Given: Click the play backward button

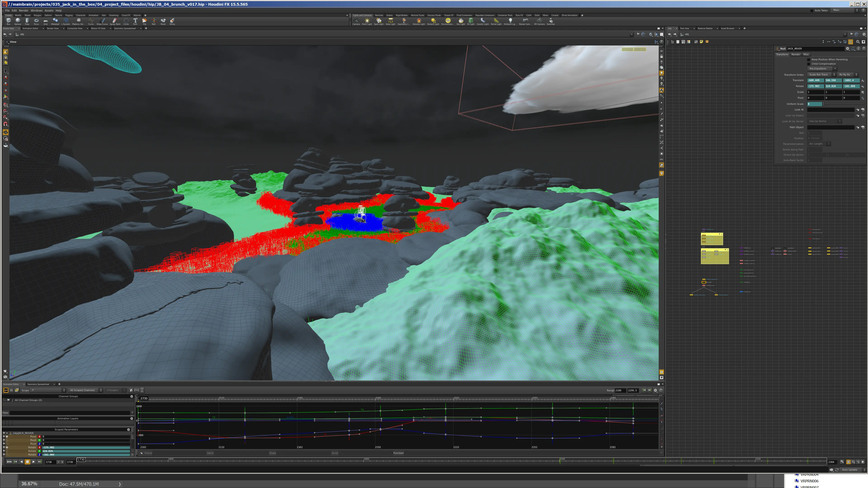Looking at the screenshot, I should point(21,462).
